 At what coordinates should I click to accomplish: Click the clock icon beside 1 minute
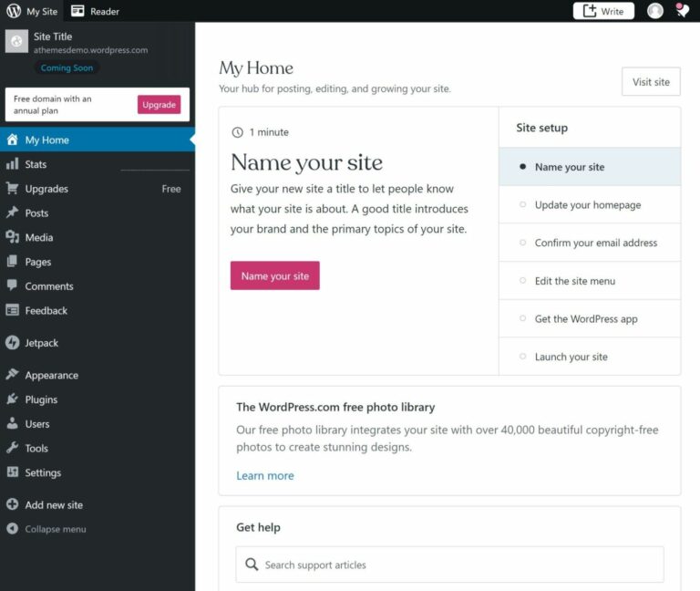coord(238,132)
